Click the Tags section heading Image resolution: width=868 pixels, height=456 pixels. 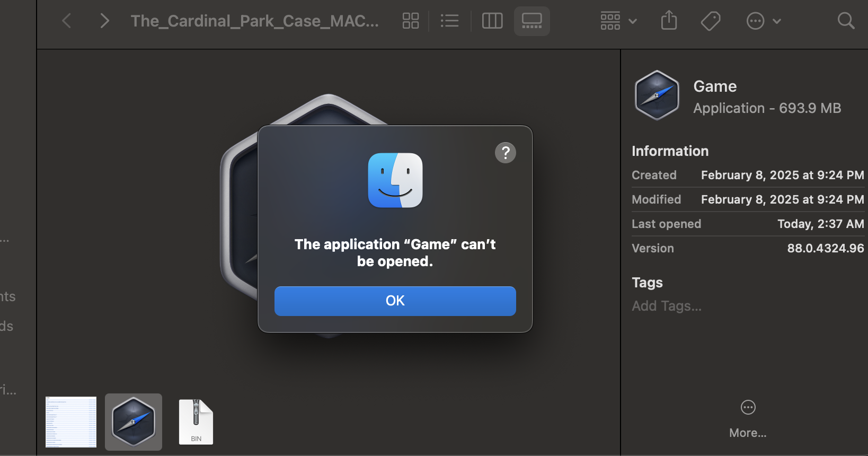click(647, 283)
